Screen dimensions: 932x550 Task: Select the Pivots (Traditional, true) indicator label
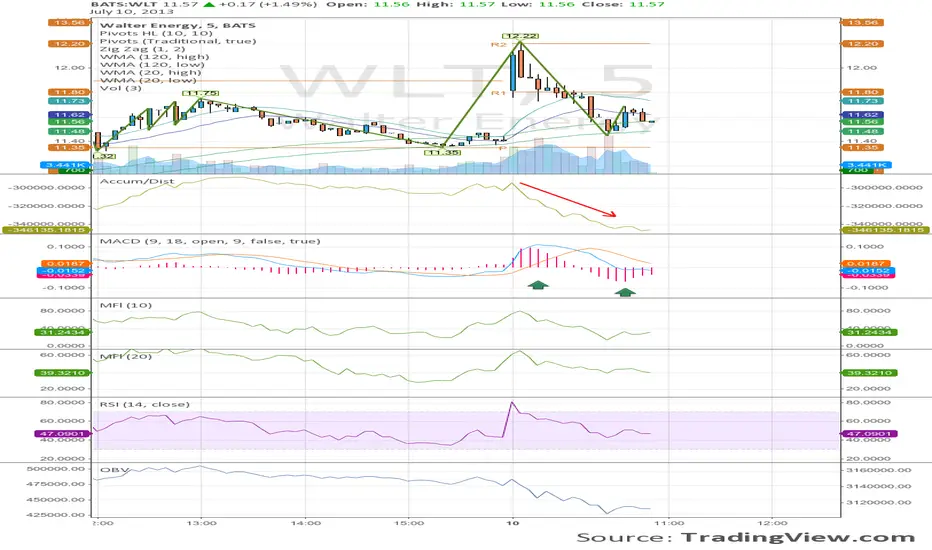[178, 41]
